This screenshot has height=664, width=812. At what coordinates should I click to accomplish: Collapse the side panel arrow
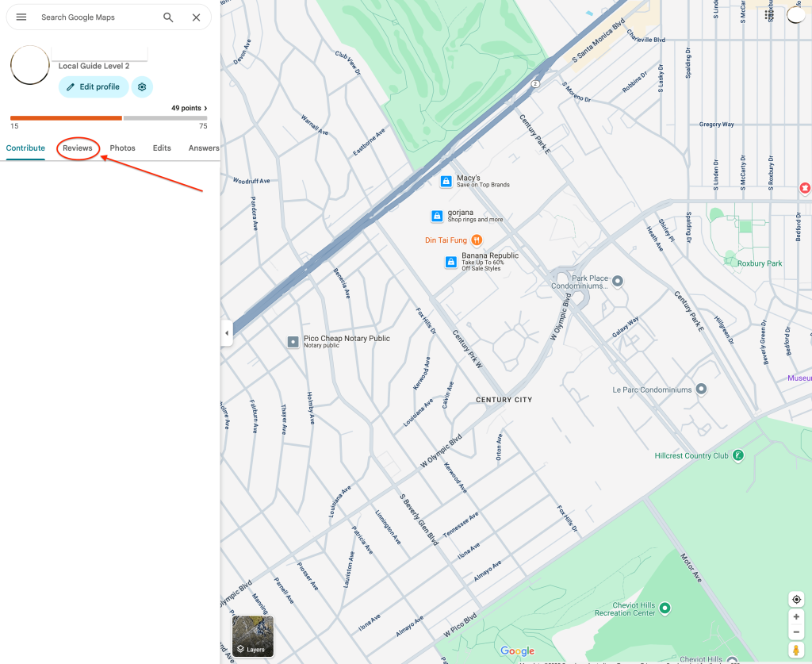coord(227,333)
